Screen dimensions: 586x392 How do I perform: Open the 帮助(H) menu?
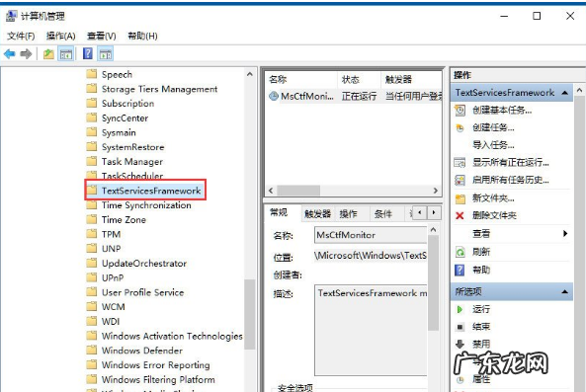(x=142, y=36)
